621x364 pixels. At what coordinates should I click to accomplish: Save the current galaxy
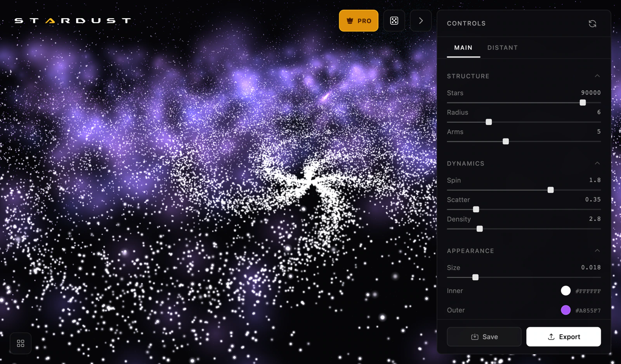point(484,337)
